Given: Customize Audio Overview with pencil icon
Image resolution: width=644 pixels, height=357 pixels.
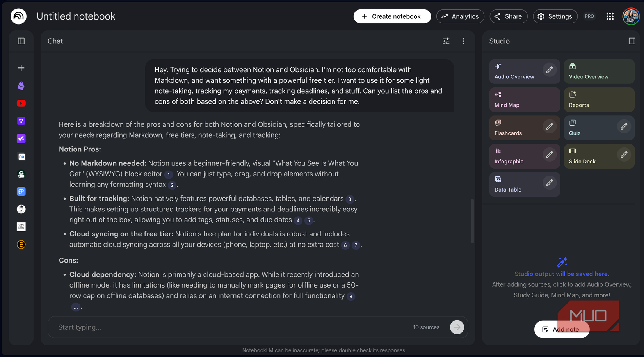Looking at the screenshot, I should click(550, 70).
